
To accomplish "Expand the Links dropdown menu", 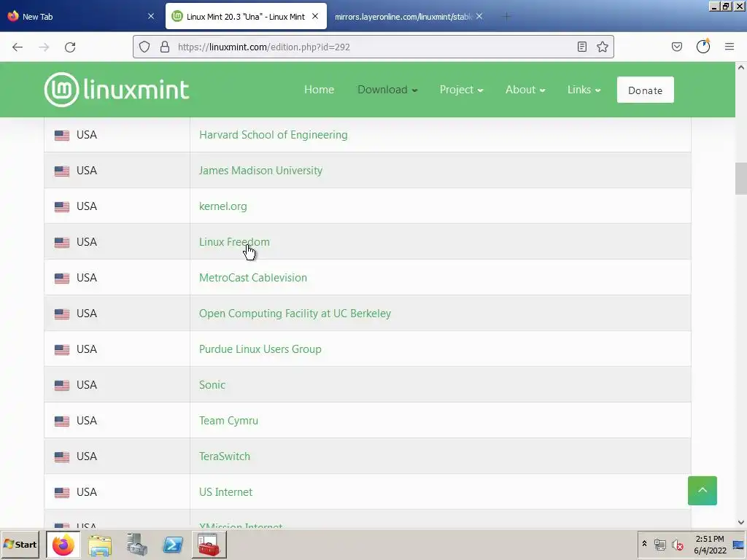I will point(584,90).
